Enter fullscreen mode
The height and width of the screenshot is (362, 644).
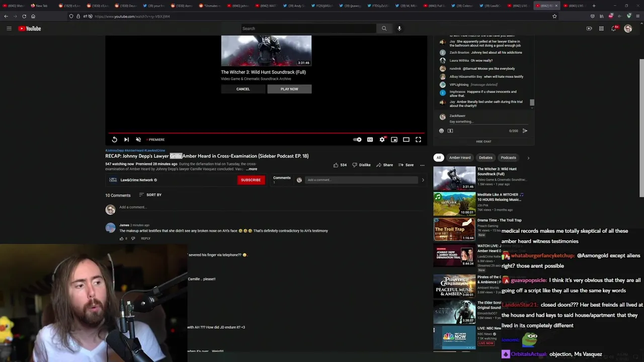pyautogui.click(x=418, y=140)
